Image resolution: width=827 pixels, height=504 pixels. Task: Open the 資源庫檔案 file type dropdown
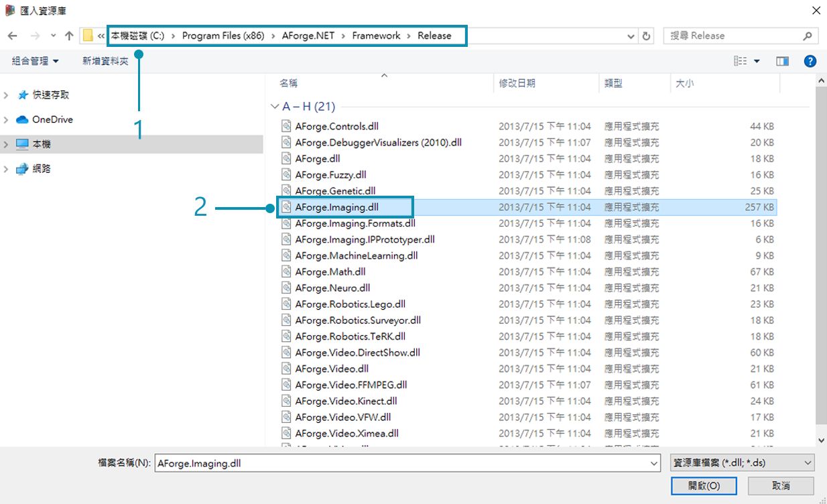click(x=743, y=462)
